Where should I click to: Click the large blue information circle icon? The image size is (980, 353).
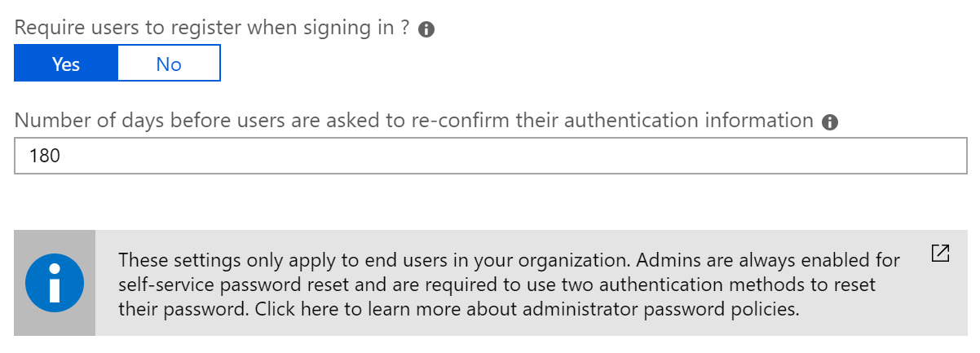(55, 283)
